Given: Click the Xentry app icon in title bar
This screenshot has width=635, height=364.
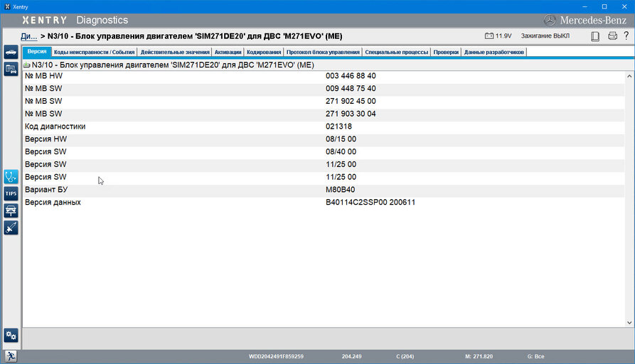Looking at the screenshot, I should (x=7, y=6).
